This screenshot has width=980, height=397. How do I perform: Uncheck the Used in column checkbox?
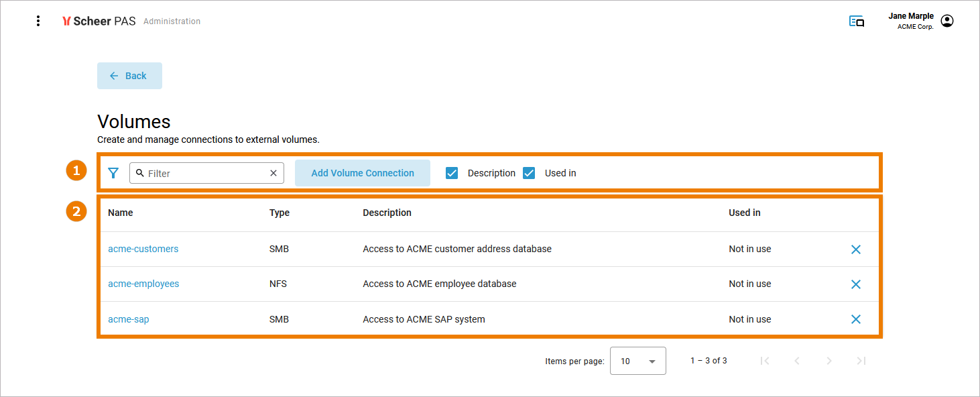(530, 173)
